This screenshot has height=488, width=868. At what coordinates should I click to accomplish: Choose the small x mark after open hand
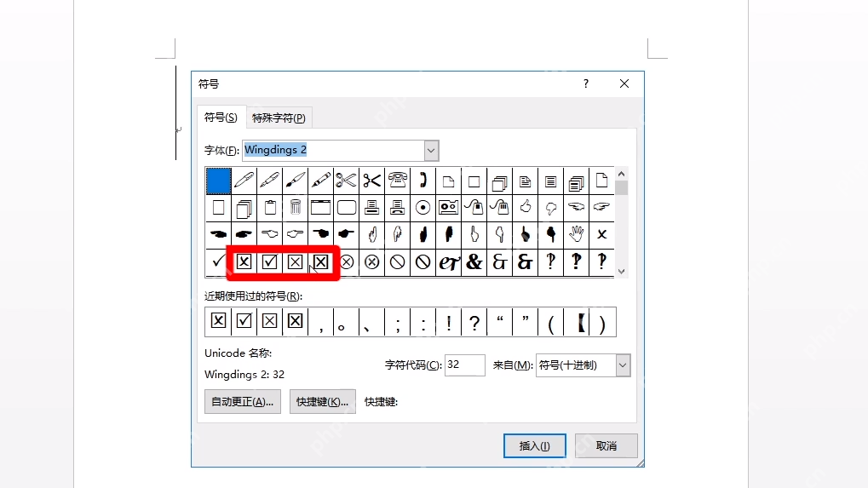601,234
